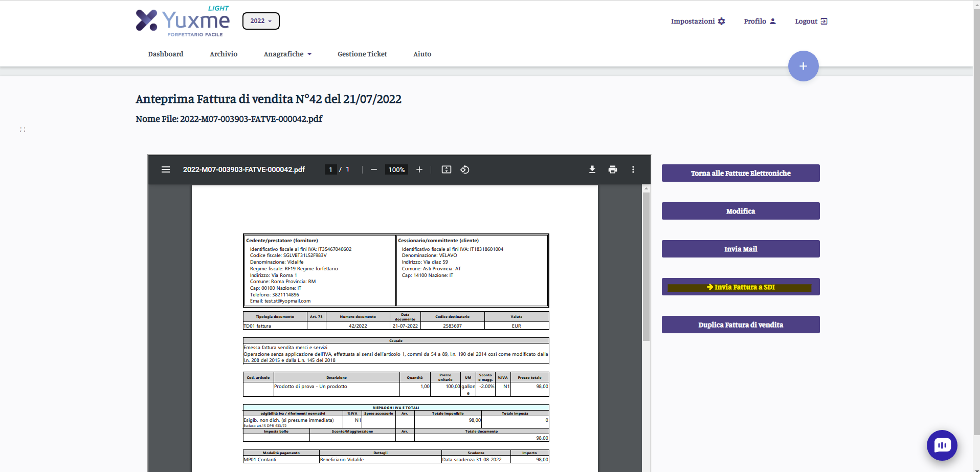Open the PDF fit-to-page control
The width and height of the screenshot is (980, 472).
pyautogui.click(x=446, y=169)
